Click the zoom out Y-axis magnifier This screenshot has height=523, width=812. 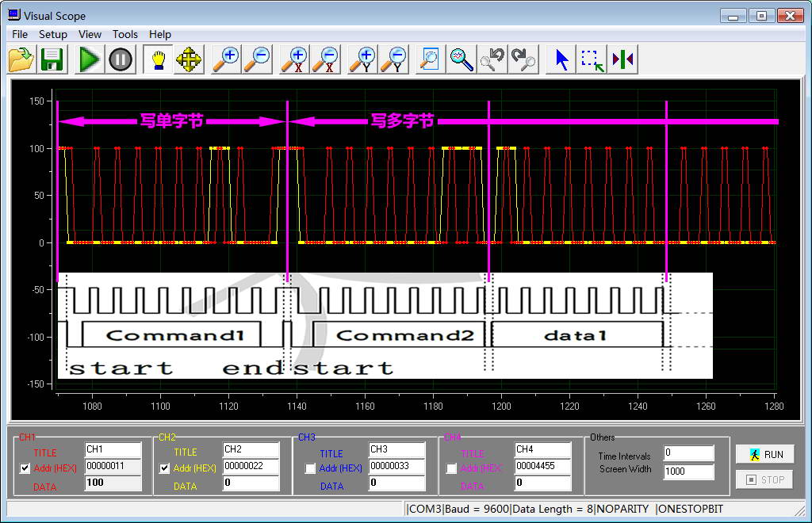tap(394, 59)
